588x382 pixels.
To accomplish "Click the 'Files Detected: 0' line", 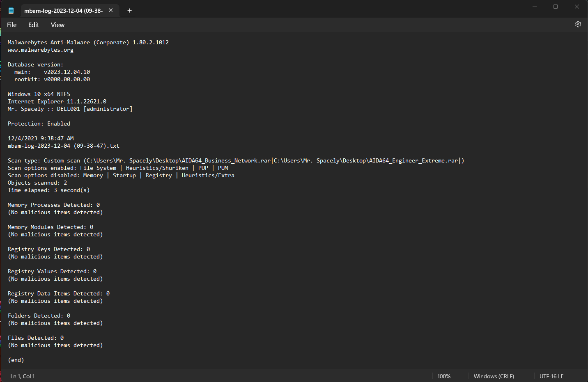I will [36, 338].
